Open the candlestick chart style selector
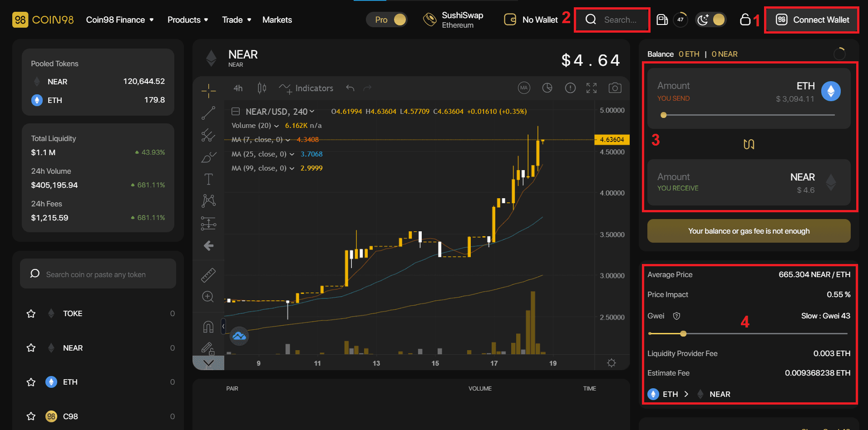868x430 pixels. point(262,88)
